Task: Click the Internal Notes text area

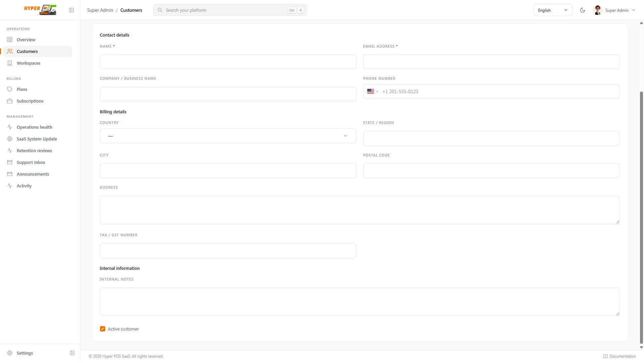Action: 360,302
